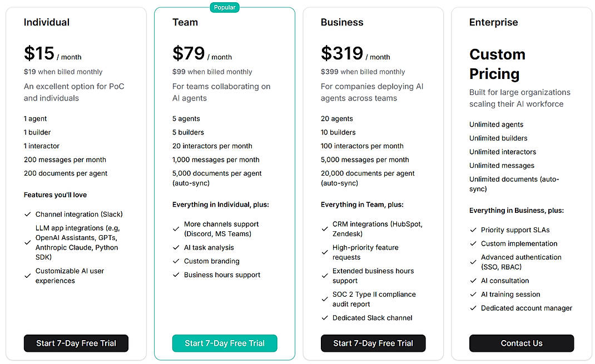This screenshot has height=364, width=595.
Task: Click the checkmark beside Dedicated Slack channel
Action: point(324,318)
